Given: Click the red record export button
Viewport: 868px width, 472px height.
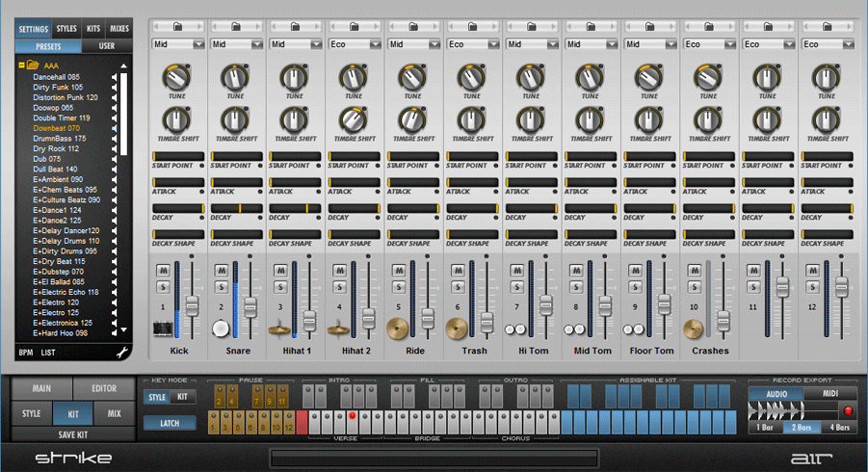Looking at the screenshot, I should [848, 411].
